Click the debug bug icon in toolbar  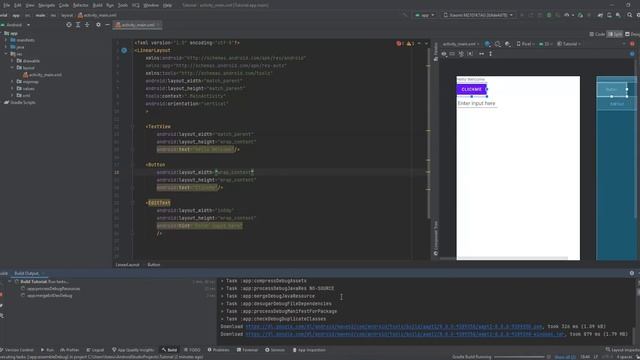click(549, 15)
